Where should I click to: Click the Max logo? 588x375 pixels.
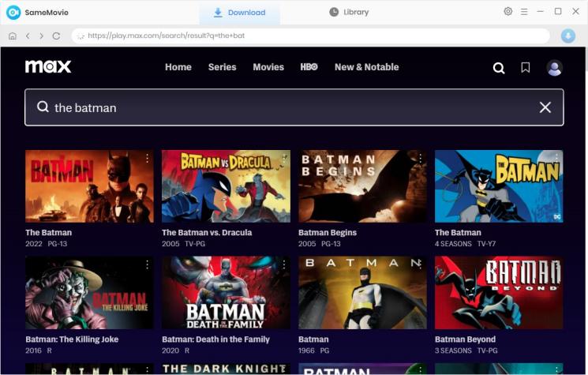(48, 67)
